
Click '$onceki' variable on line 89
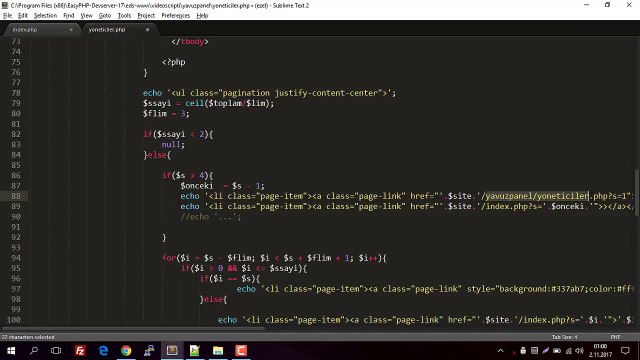[x=567, y=207]
